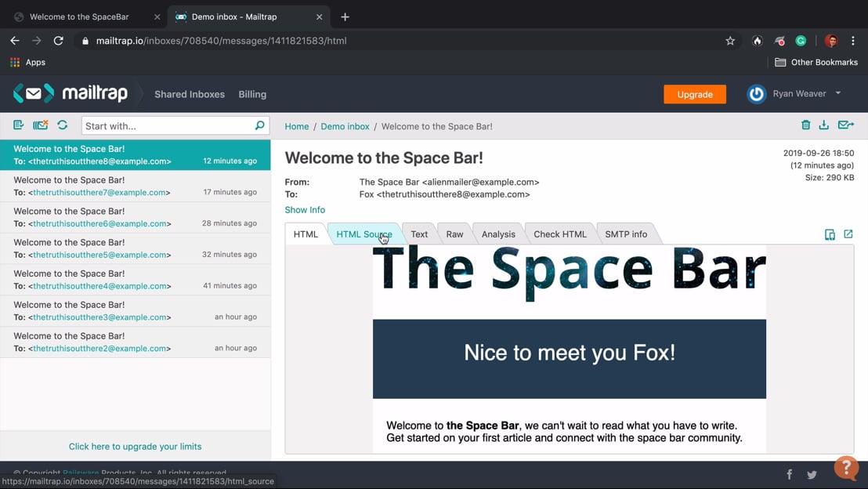The image size is (868, 489).
Task: Toggle the mobile preview icon
Action: coord(830,234)
